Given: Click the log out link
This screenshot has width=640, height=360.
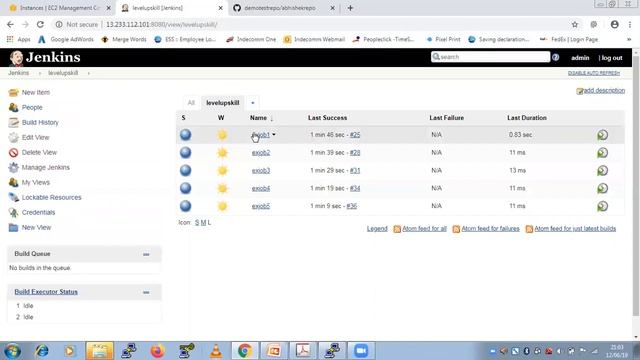Looking at the screenshot, I should point(611,58).
